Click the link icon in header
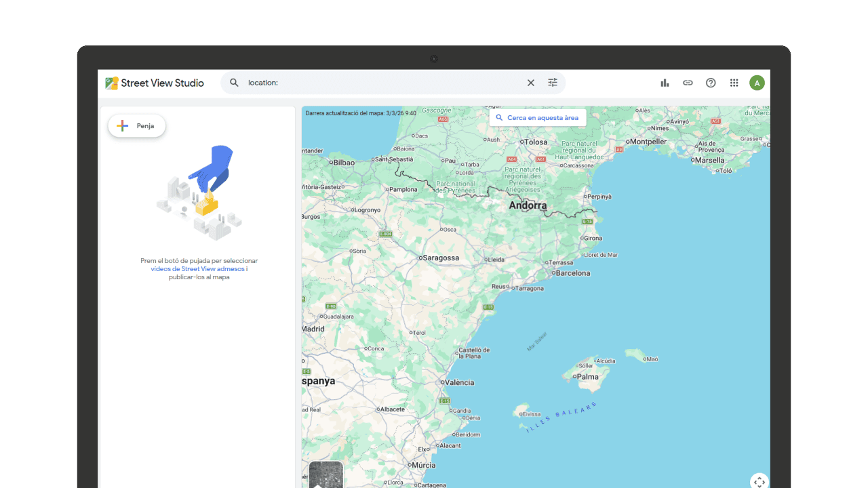Viewport: 868px width, 488px height. [x=688, y=83]
